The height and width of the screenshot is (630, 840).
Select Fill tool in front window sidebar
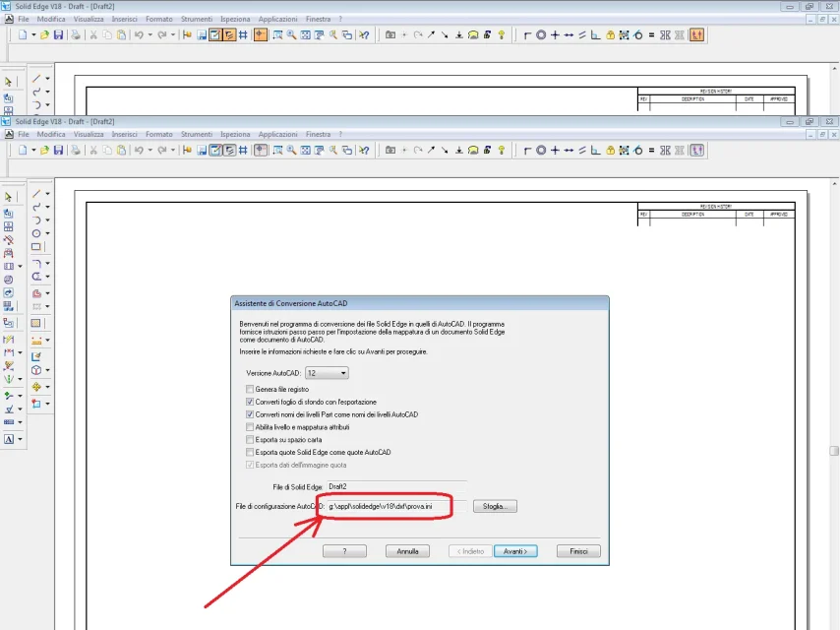[35, 323]
